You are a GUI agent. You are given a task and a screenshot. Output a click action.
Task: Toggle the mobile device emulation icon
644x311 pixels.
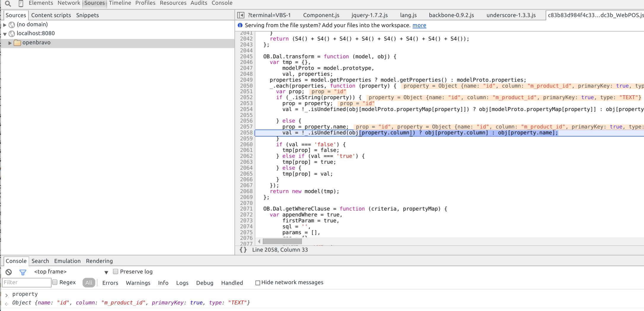coord(21,4)
